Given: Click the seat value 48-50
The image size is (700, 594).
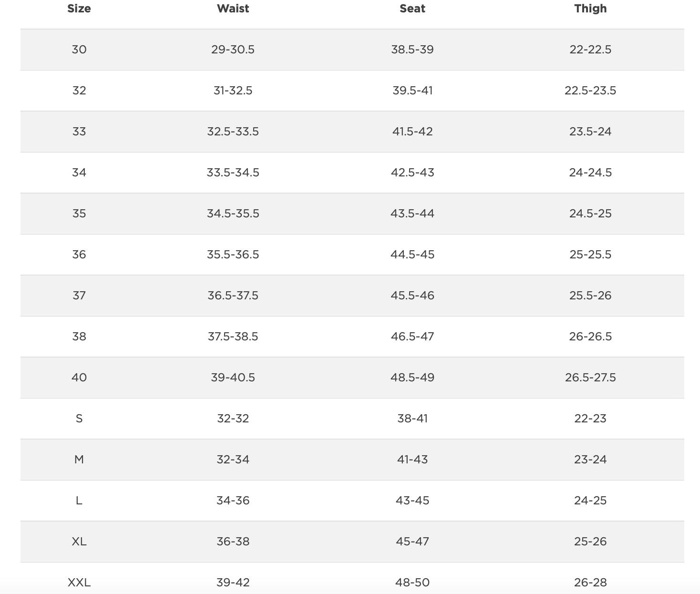Looking at the screenshot, I should (412, 583).
